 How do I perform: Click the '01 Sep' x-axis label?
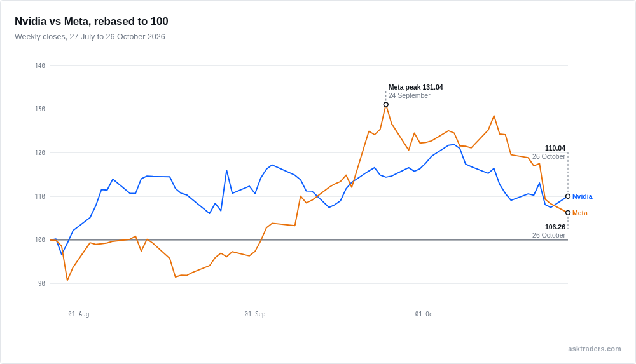(255, 314)
